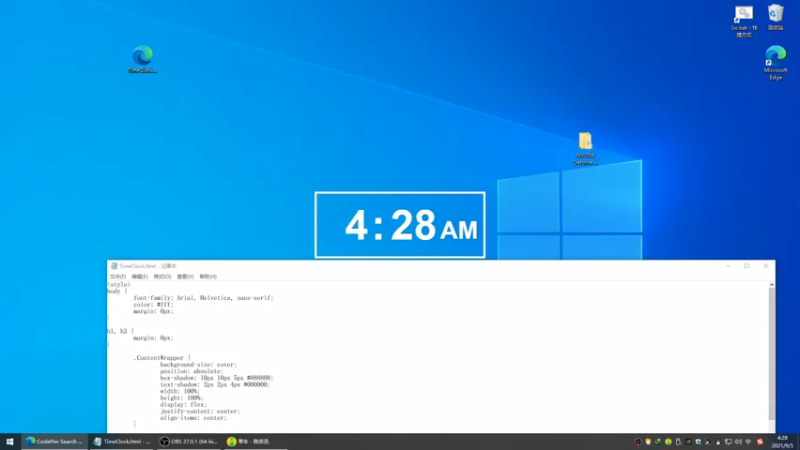The width and height of the screenshot is (800, 450).
Task: Open the Windows Start menu
Action: click(10, 442)
